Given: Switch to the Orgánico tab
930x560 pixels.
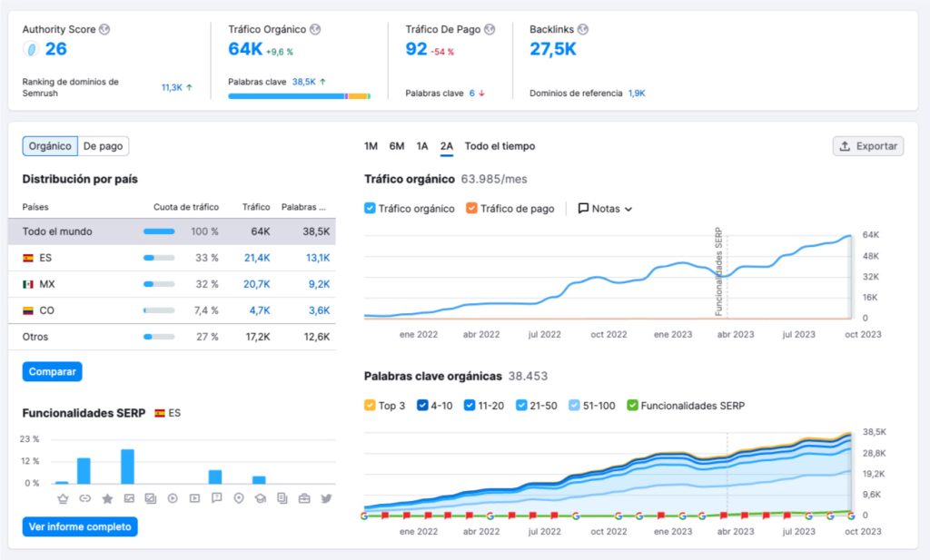Looking at the screenshot, I should [x=50, y=146].
